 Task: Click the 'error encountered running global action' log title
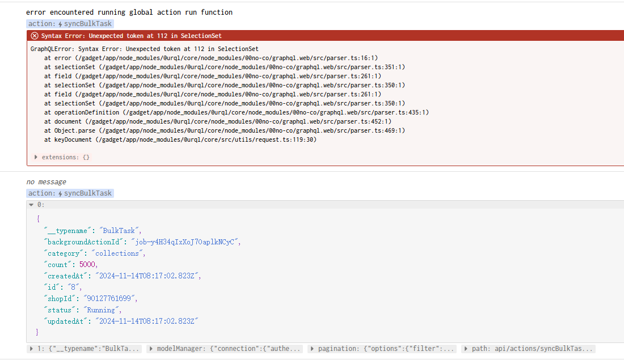point(129,12)
